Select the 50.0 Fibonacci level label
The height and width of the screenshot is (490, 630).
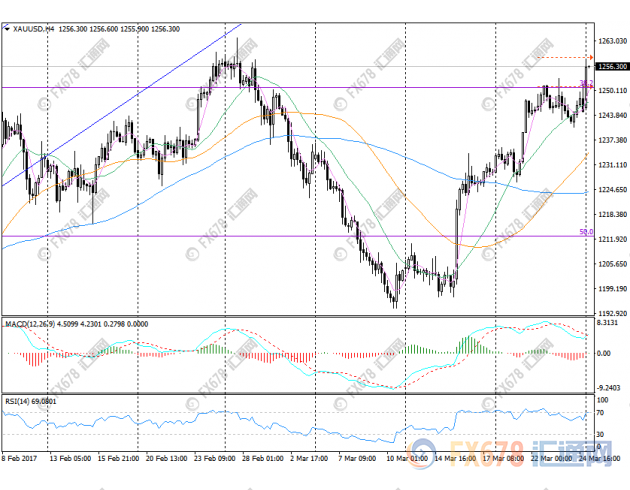tap(587, 232)
